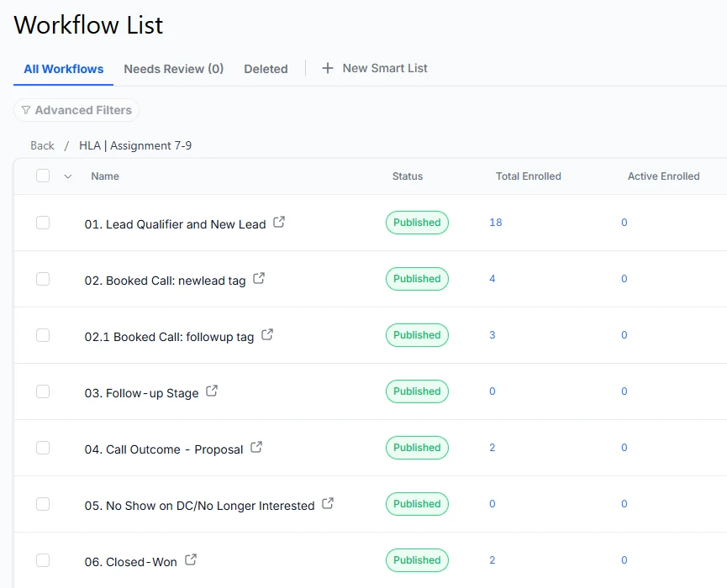
Task: Click active enrolled 0 for Call Outcome Proposal
Action: click(624, 448)
